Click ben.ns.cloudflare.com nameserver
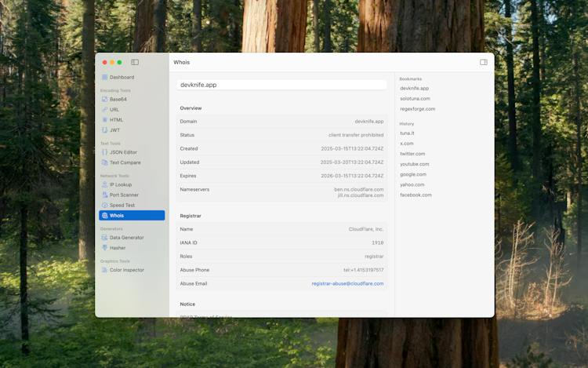 pyautogui.click(x=359, y=189)
